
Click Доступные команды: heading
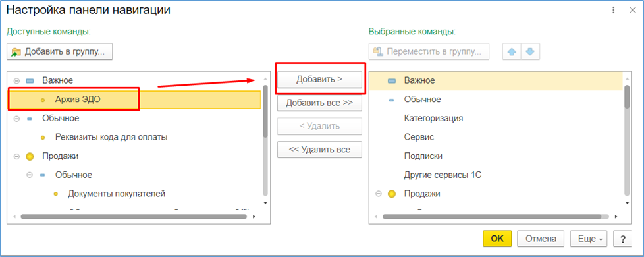[x=49, y=31]
